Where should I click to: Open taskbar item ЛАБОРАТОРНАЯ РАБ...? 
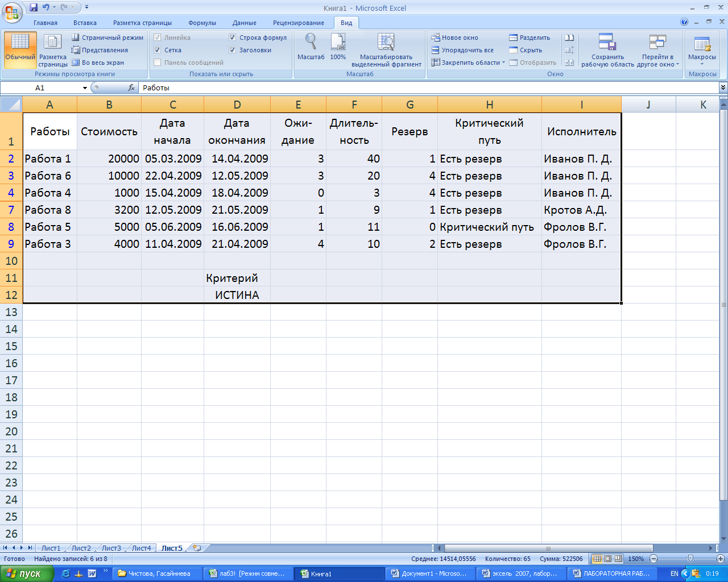(613, 573)
